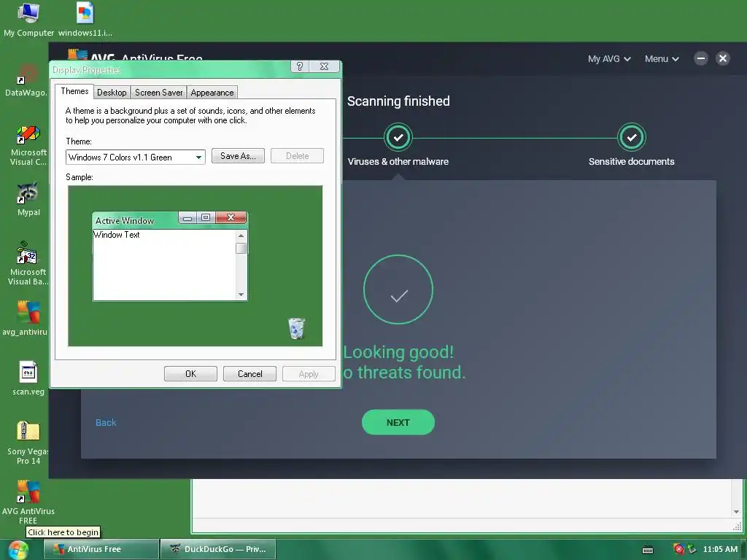
Task: Click the taskbar clock showing 11:05 AM
Action: [720, 550]
